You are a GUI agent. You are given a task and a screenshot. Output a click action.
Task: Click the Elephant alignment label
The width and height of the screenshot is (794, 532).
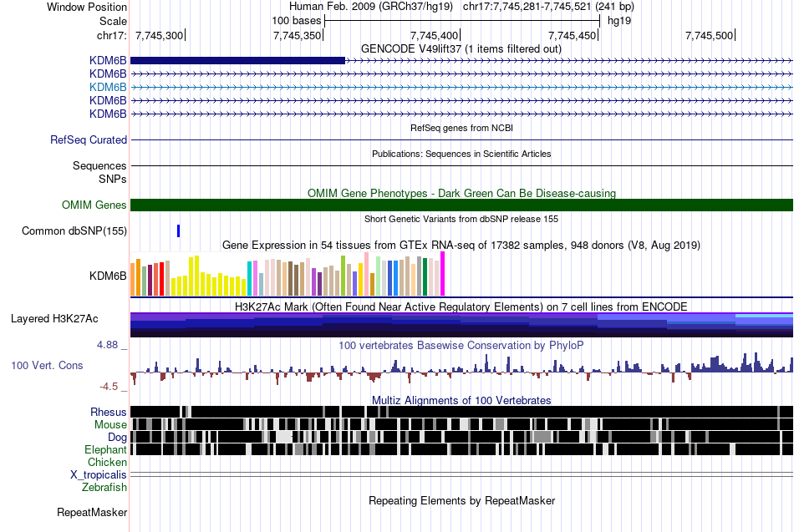[x=105, y=449]
